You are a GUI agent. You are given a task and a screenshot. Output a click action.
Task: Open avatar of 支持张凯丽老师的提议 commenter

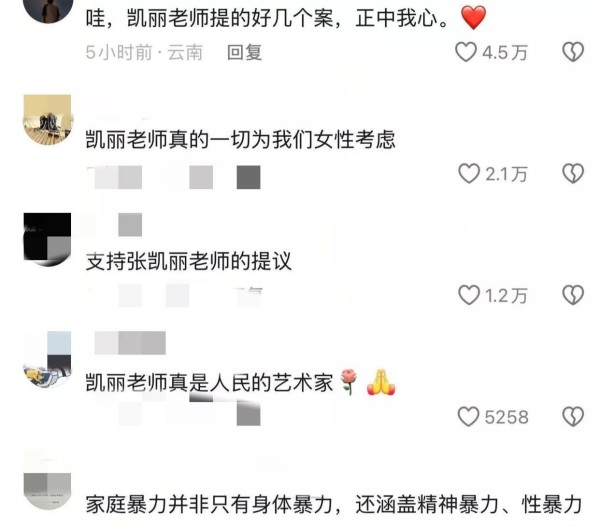[47, 240]
